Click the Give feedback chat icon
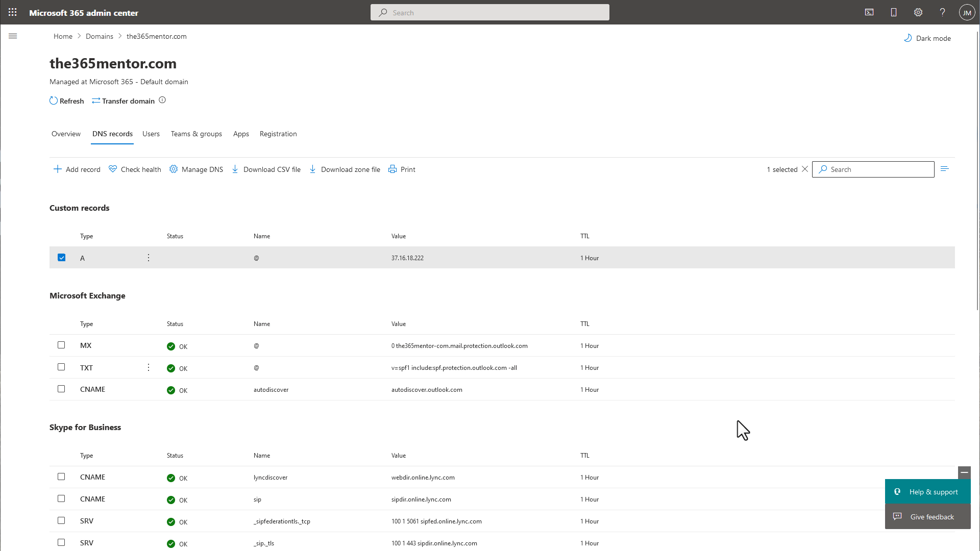980x551 pixels. click(897, 516)
